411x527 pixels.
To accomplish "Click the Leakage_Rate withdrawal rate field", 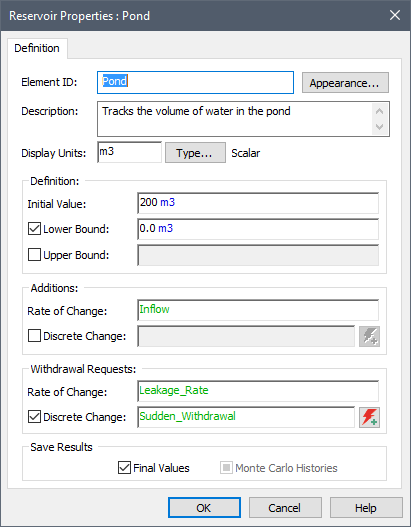I will click(258, 391).
